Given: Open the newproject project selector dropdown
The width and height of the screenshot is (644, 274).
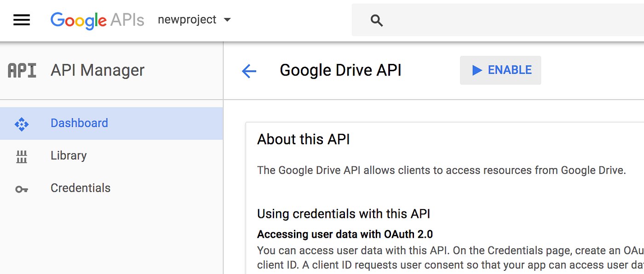Looking at the screenshot, I should [x=194, y=20].
